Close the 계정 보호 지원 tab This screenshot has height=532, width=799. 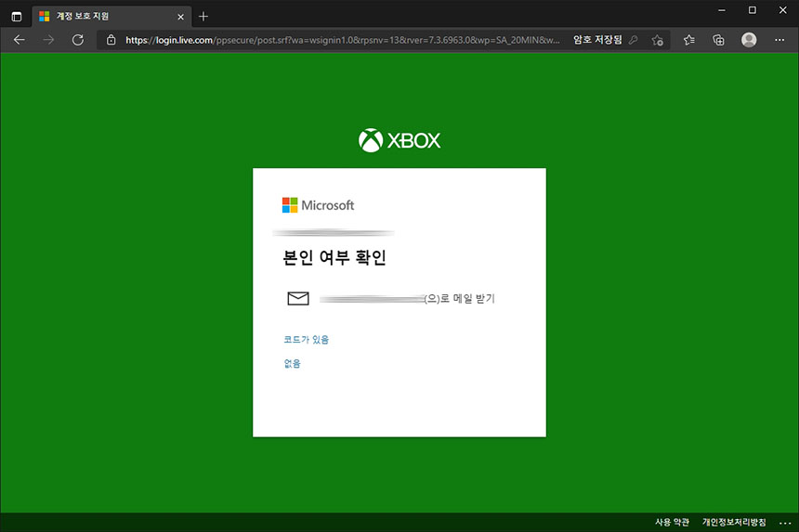(x=180, y=17)
